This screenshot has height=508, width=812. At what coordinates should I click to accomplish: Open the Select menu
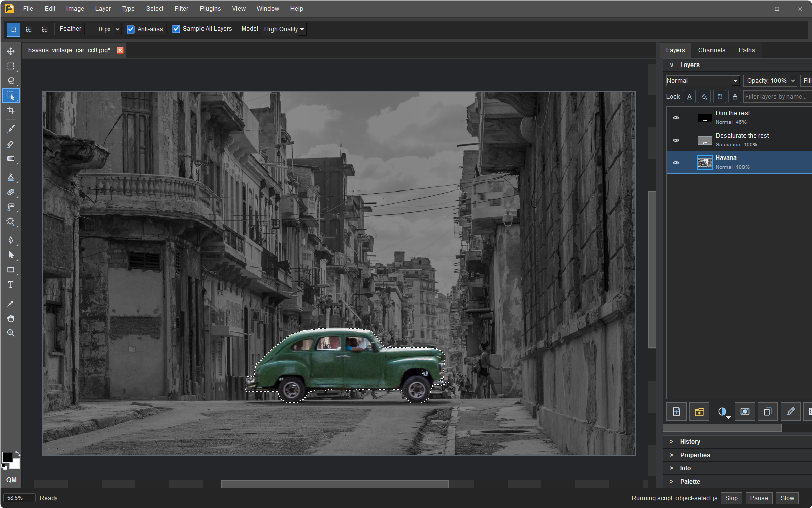(155, 9)
